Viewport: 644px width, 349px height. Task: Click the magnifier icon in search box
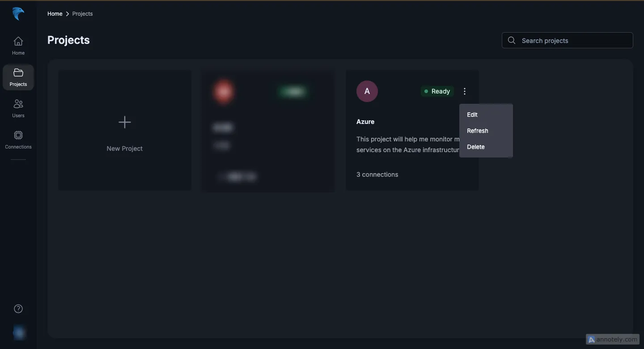tap(512, 40)
